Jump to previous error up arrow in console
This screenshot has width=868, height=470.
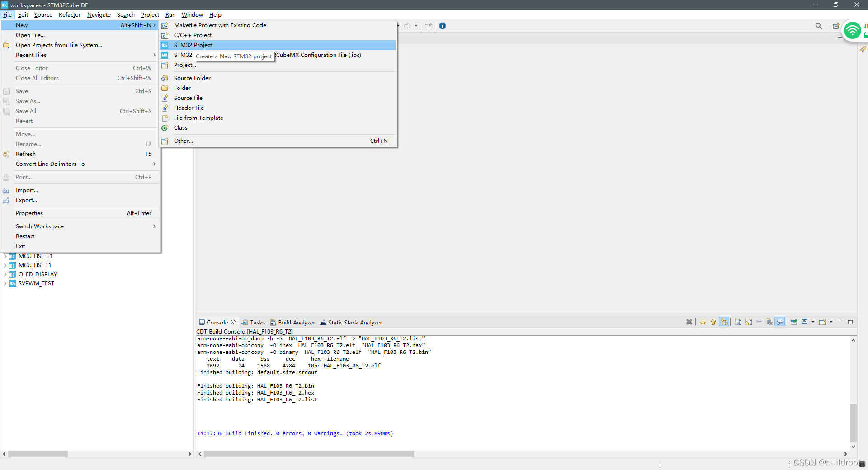tap(713, 322)
